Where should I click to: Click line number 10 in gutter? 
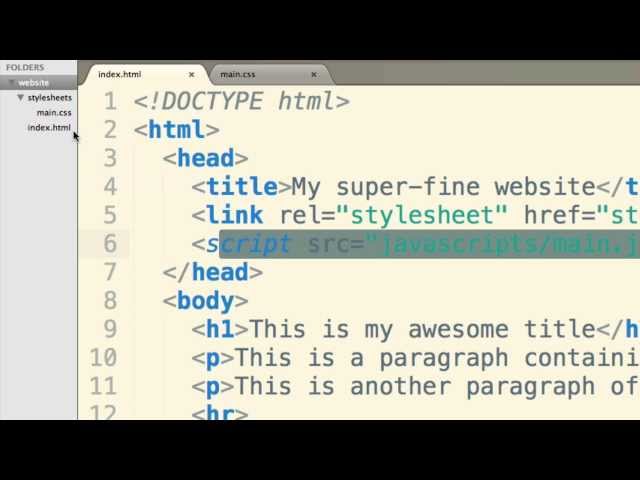(x=104, y=358)
